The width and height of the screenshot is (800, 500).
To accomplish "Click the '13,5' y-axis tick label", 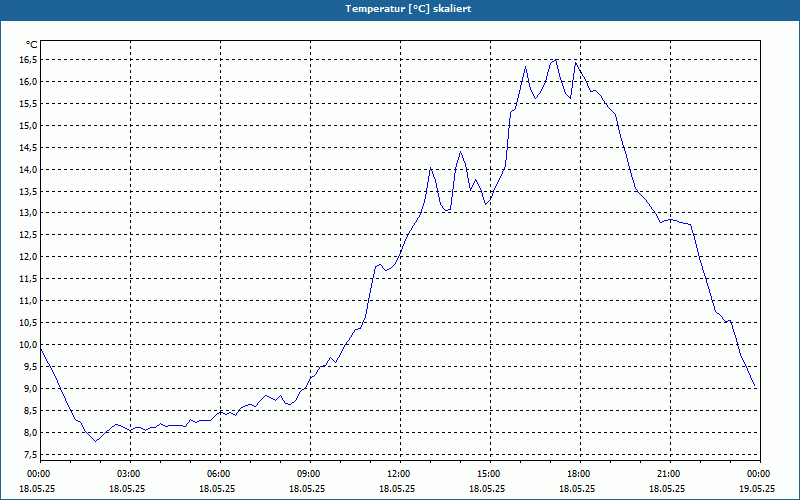I will pyautogui.click(x=30, y=191).
